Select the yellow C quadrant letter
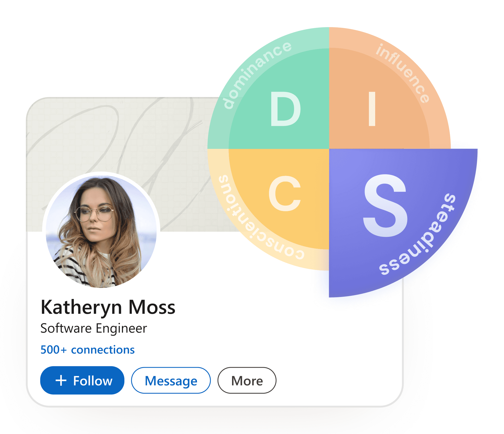This screenshot has width=504, height=434. click(x=285, y=194)
